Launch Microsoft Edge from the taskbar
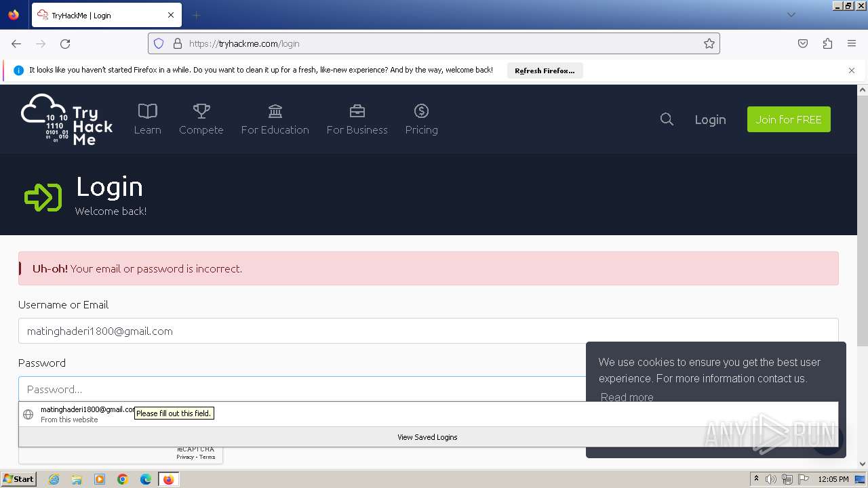The height and width of the screenshot is (488, 868). [146, 479]
